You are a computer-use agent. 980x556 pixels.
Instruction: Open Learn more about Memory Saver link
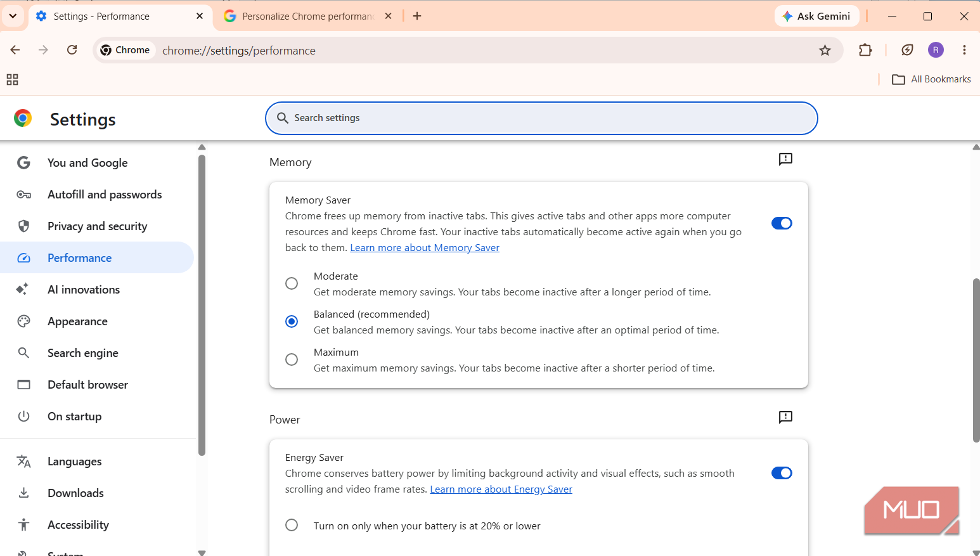tap(425, 248)
